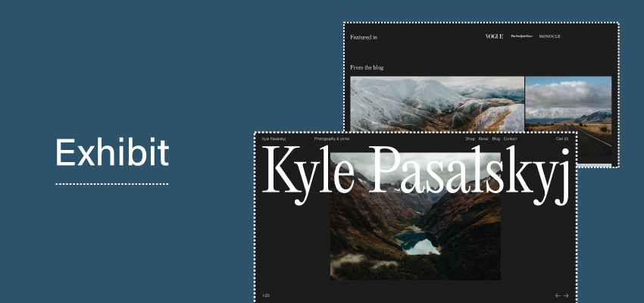The width and height of the screenshot is (644, 303).
Task: Click the New York Times logo
Action: [521, 36]
